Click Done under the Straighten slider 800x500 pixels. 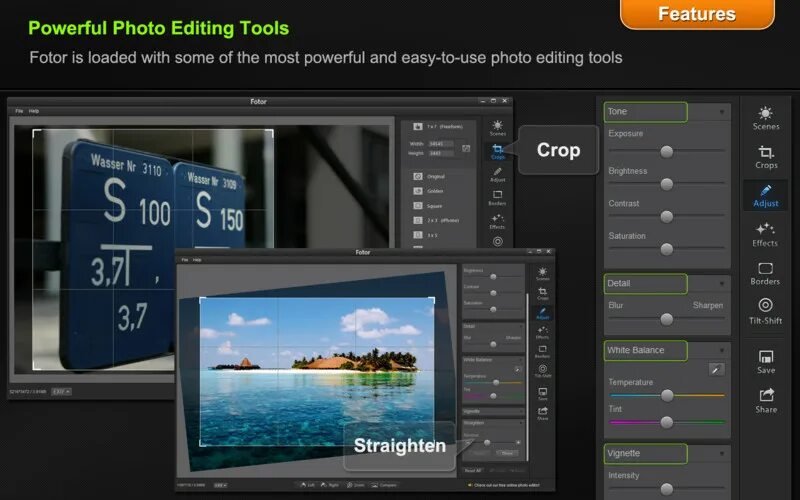(507, 453)
